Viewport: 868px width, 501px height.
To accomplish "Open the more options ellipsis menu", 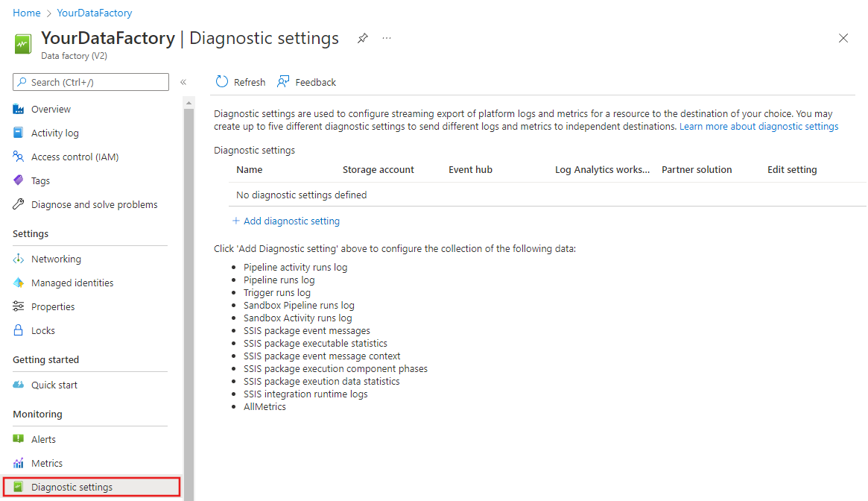I will click(x=387, y=38).
